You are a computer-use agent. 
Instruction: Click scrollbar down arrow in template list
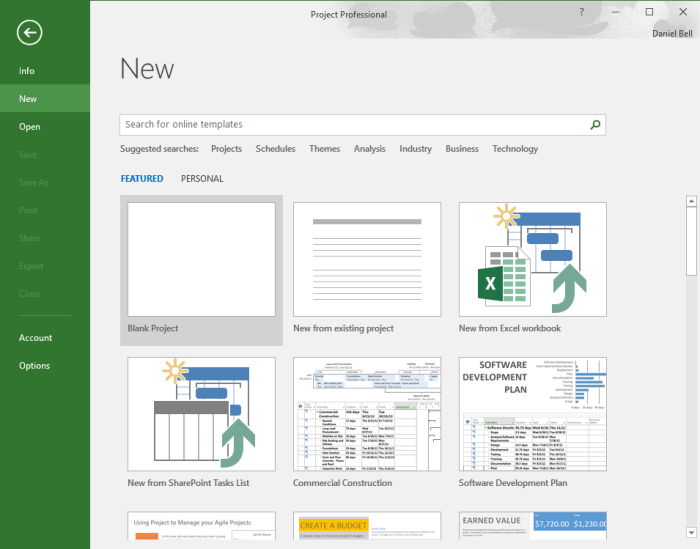[x=691, y=532]
